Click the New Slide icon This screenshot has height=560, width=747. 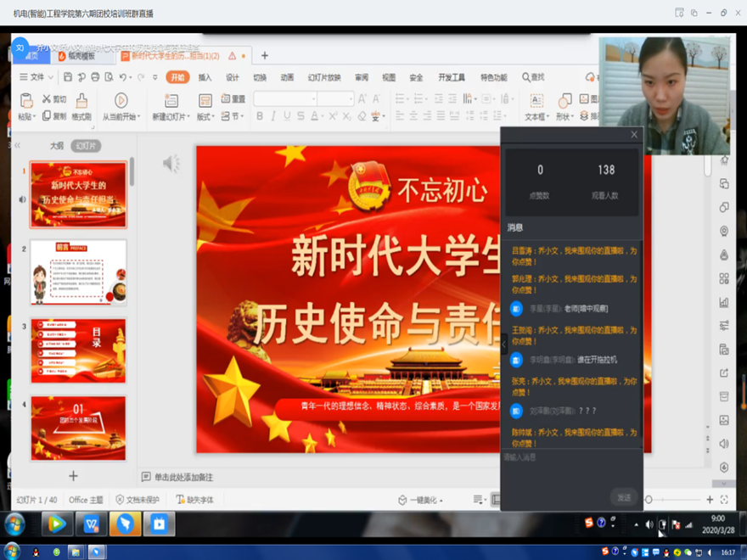(169, 101)
